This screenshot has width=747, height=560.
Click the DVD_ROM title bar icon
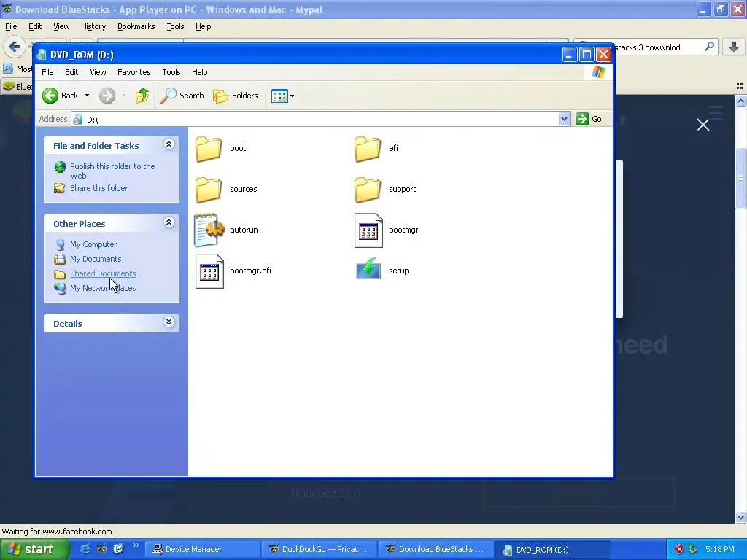[42, 55]
